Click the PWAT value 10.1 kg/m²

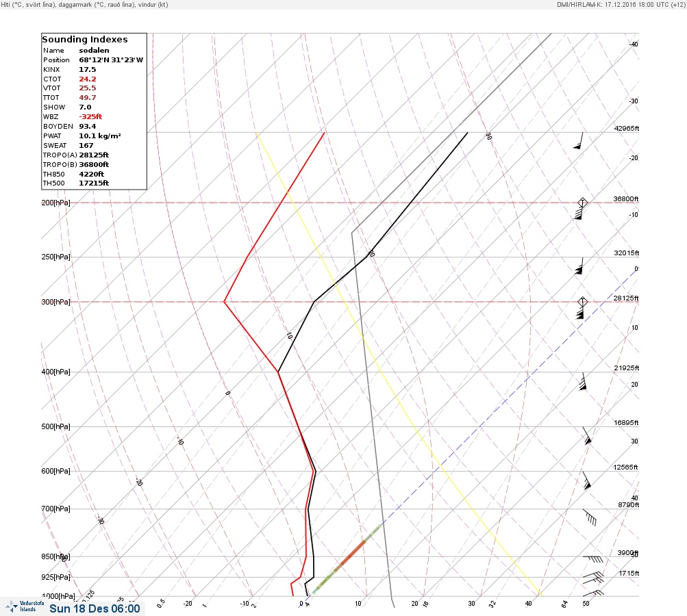(100, 136)
